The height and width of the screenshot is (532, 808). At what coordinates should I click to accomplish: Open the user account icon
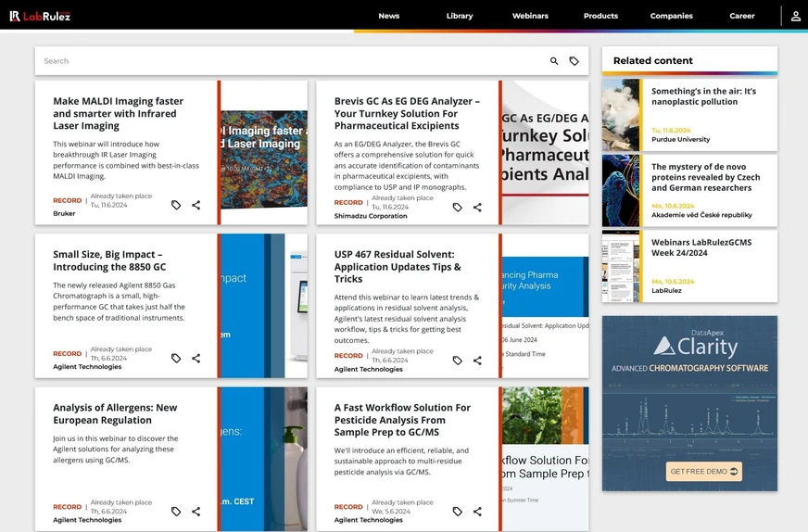[x=796, y=16]
